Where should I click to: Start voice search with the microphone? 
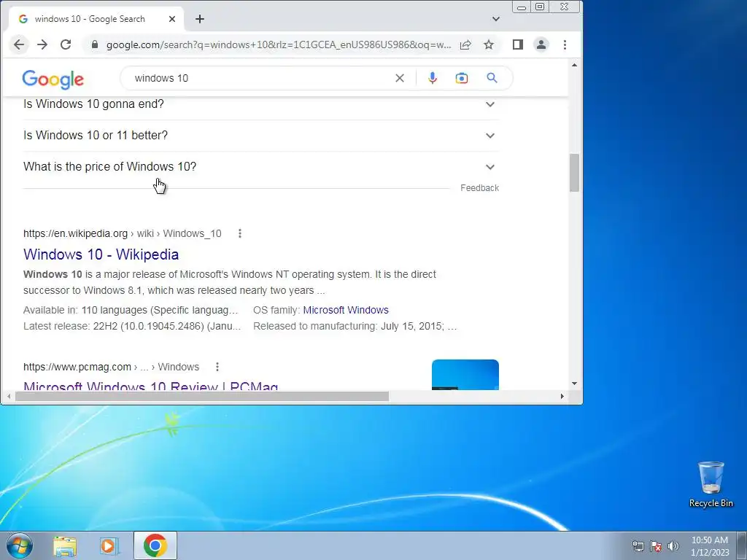[433, 78]
